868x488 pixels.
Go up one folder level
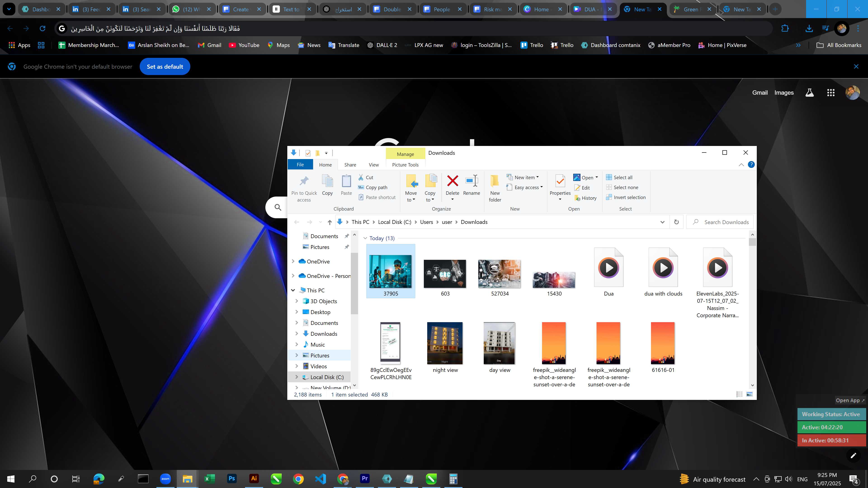(x=330, y=222)
